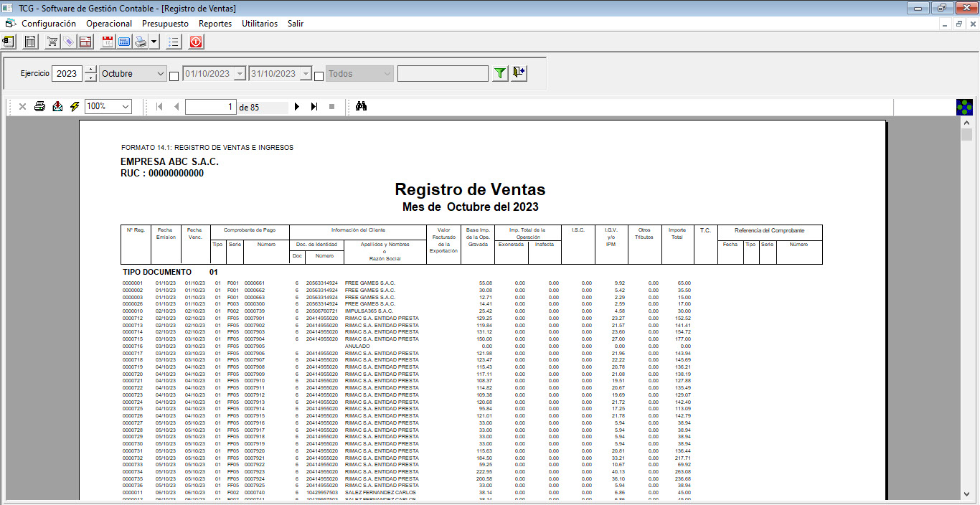980x505 pixels.
Task: Enable the date range checkbox
Action: point(174,77)
